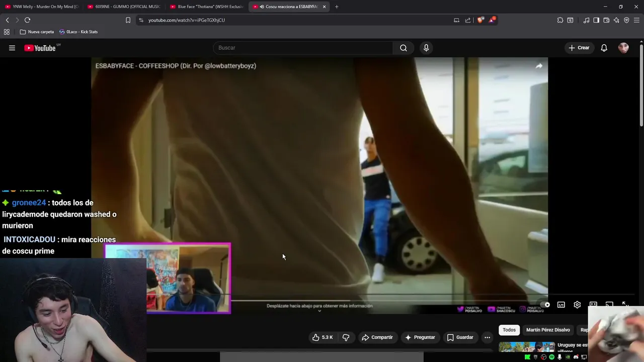
Task: Open video player settings gear
Action: 577,305
